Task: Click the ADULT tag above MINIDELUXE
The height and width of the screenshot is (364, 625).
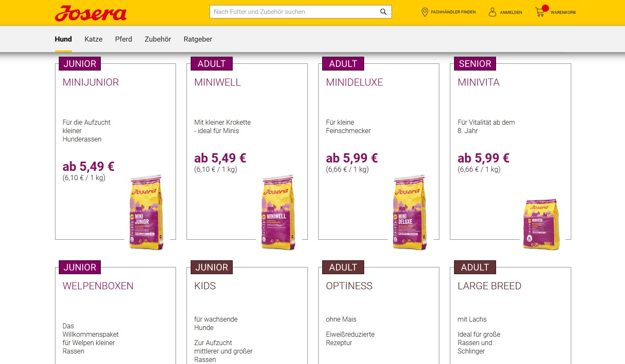Action: click(343, 64)
